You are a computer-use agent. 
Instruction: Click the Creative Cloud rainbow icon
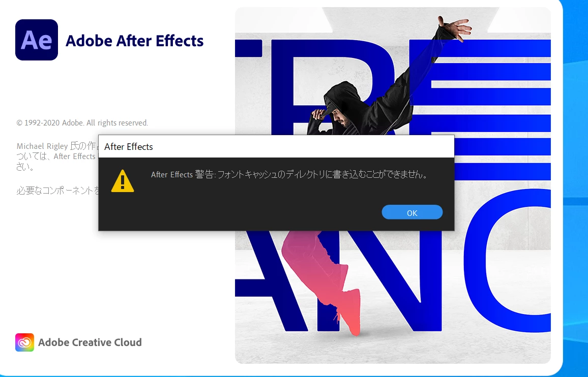click(24, 342)
